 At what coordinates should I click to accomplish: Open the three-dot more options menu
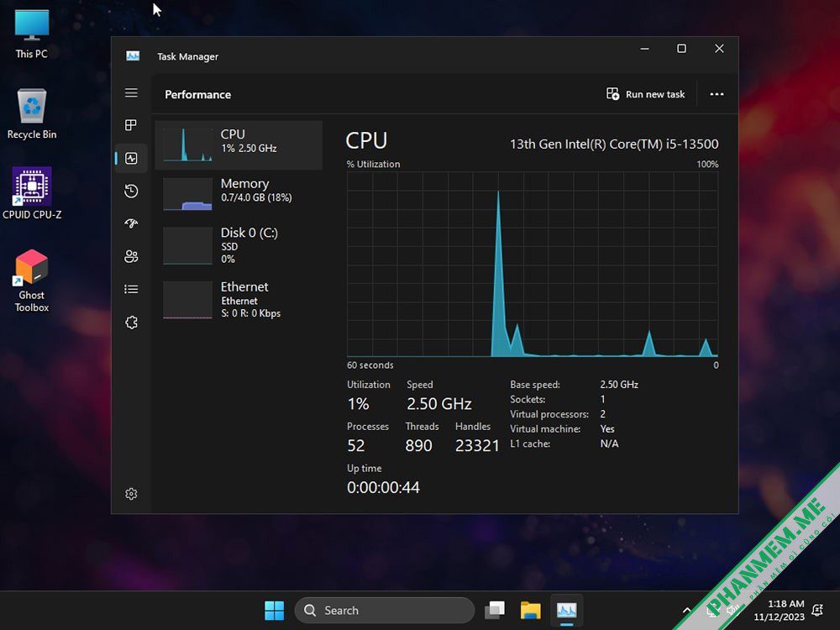717,94
